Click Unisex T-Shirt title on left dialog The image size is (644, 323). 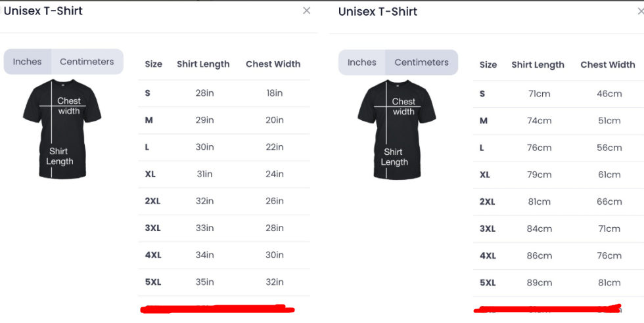[x=43, y=11]
